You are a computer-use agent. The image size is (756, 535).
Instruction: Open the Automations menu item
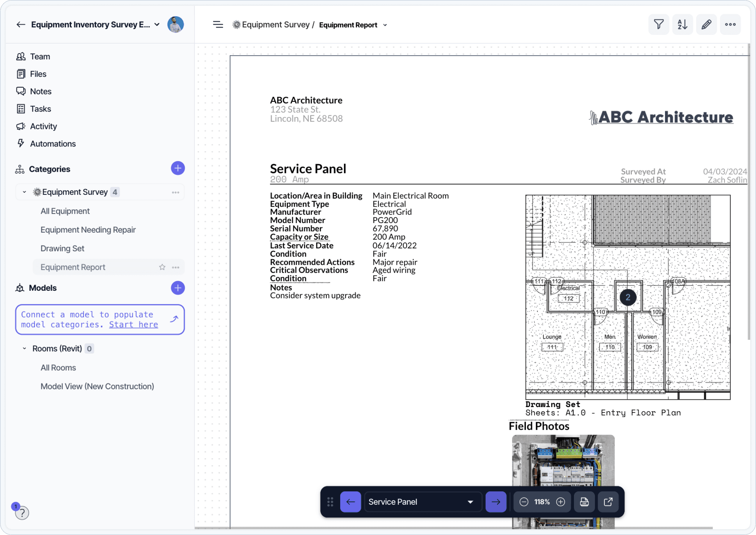[x=53, y=144]
